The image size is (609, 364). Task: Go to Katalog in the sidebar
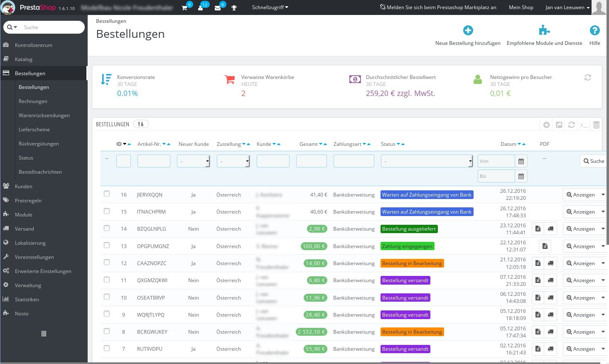point(24,59)
